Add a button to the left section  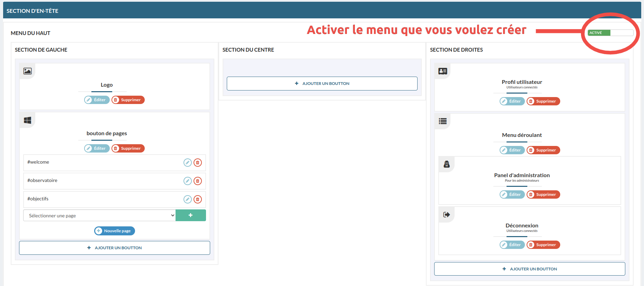pyautogui.click(x=115, y=248)
